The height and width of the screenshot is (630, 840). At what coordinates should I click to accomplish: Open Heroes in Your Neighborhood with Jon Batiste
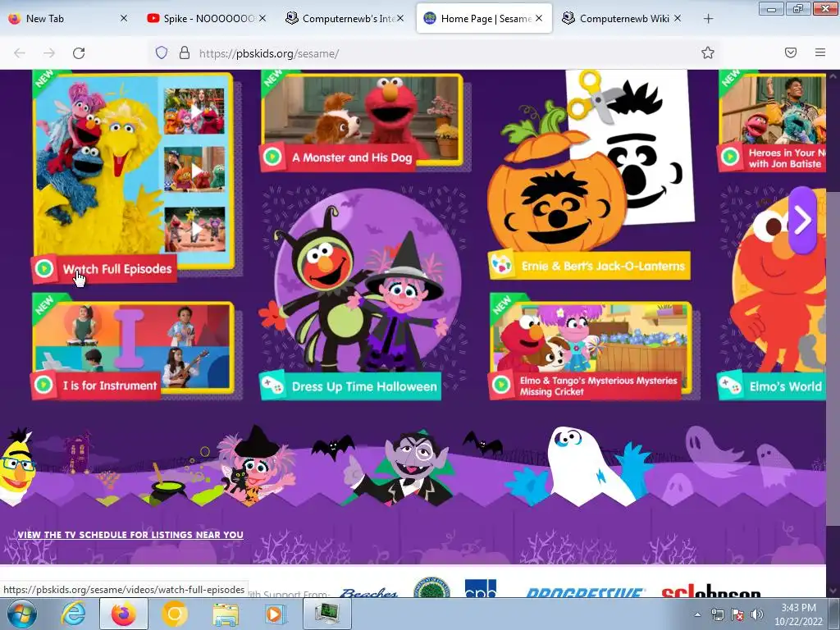click(786, 158)
